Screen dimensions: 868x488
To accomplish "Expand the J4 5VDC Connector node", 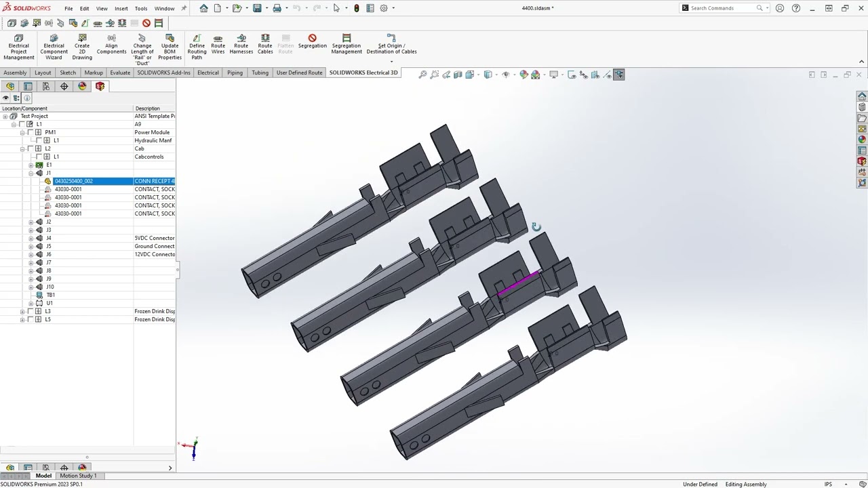I will point(31,238).
